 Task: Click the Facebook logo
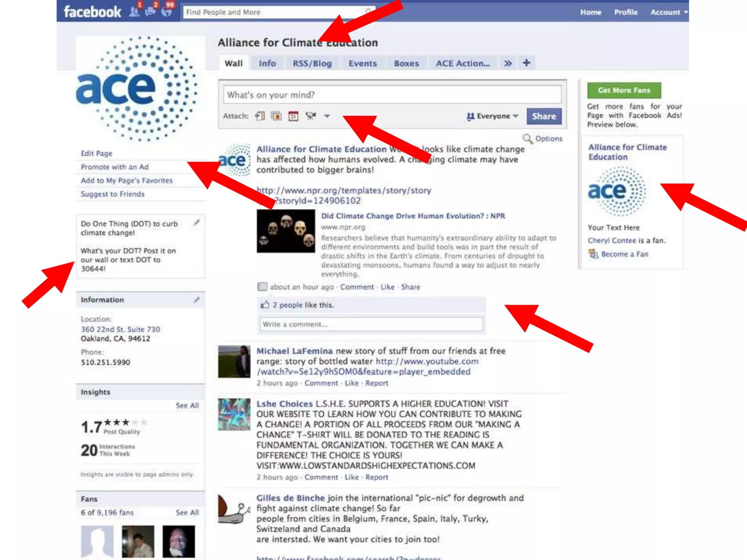92,12
